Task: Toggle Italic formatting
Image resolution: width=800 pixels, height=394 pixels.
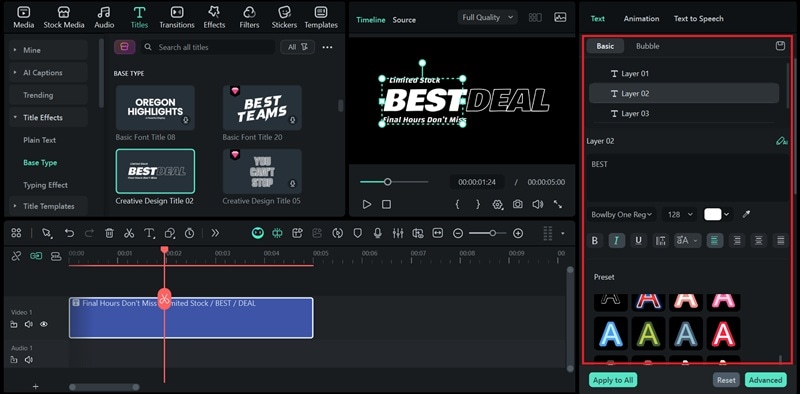Action: pyautogui.click(x=616, y=240)
